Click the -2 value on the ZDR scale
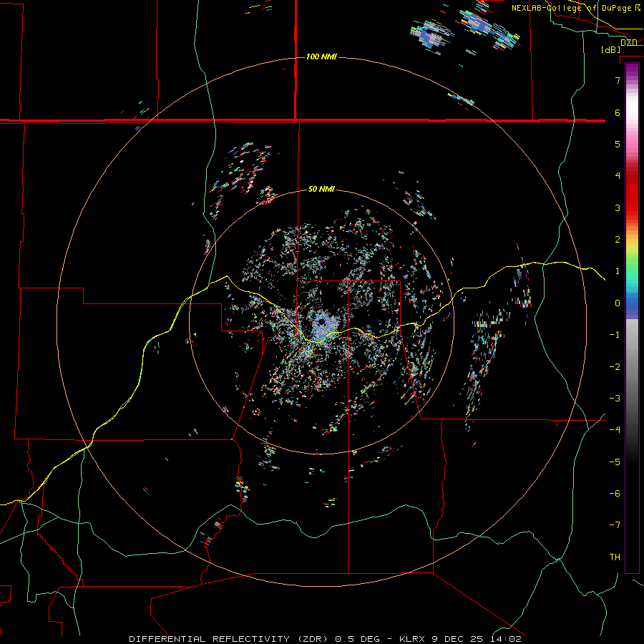Image resolution: width=644 pixels, height=644 pixels. tap(615, 366)
